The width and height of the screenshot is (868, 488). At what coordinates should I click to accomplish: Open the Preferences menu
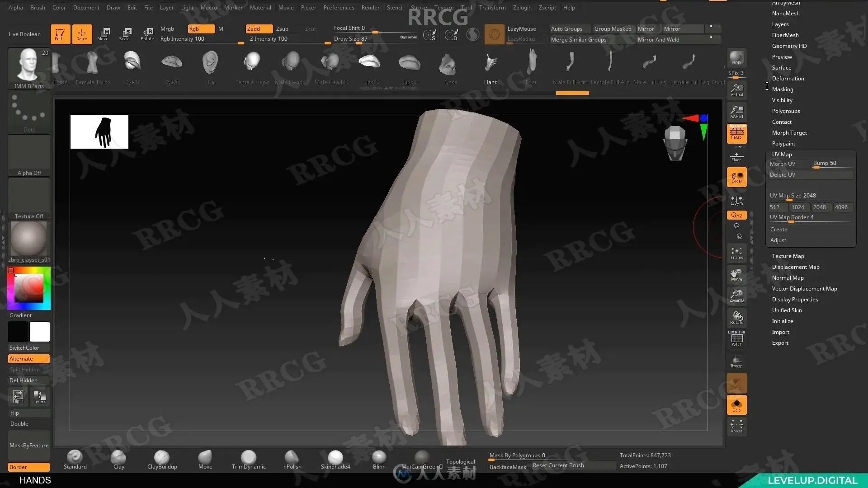(x=339, y=7)
